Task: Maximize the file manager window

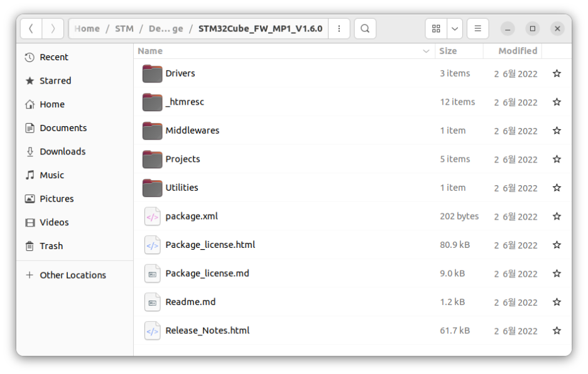Action: point(533,28)
